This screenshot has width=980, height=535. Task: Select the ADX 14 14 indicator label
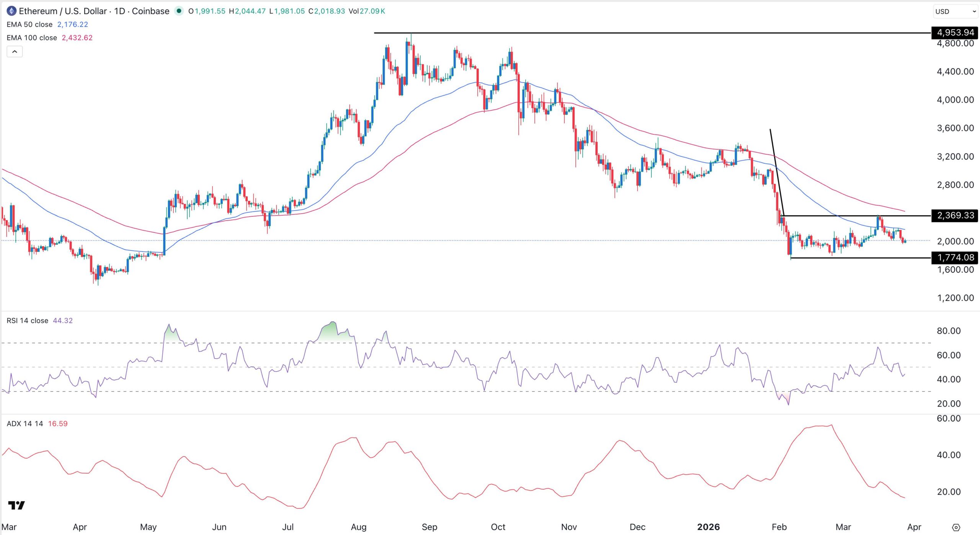[x=25, y=424]
